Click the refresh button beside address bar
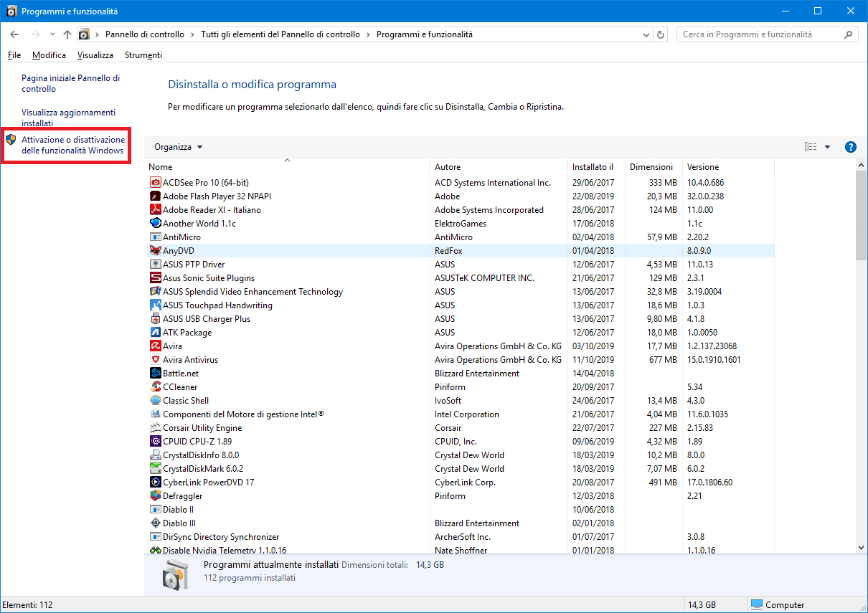Viewport: 868px width, 613px height. tap(661, 34)
